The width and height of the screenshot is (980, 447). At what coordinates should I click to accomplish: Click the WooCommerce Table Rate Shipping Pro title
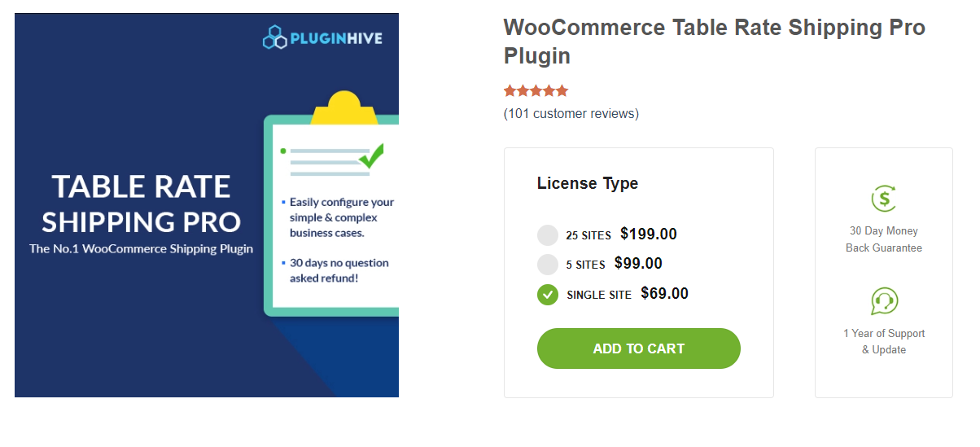tap(714, 42)
